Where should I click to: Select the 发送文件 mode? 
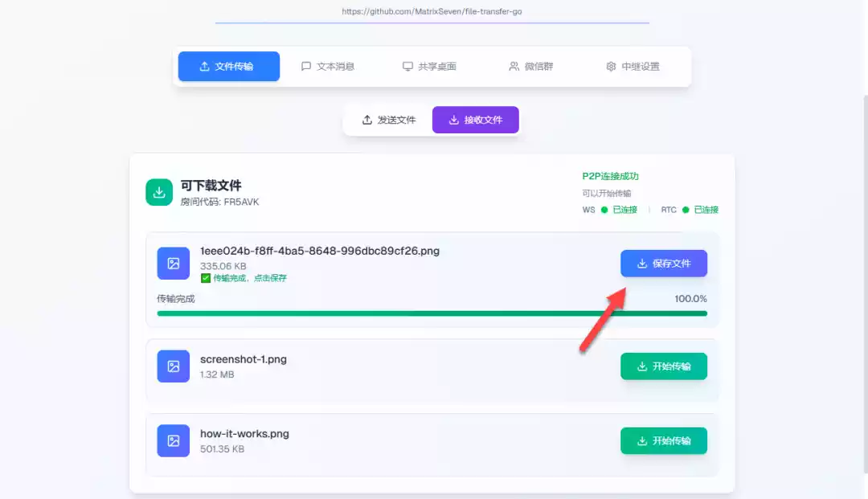[x=388, y=120]
